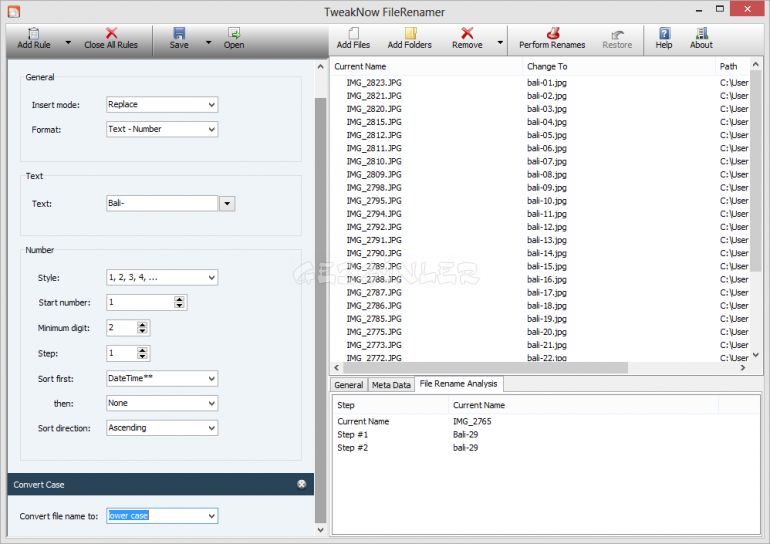Select file IMG_2790.JPG

[x=374, y=253]
